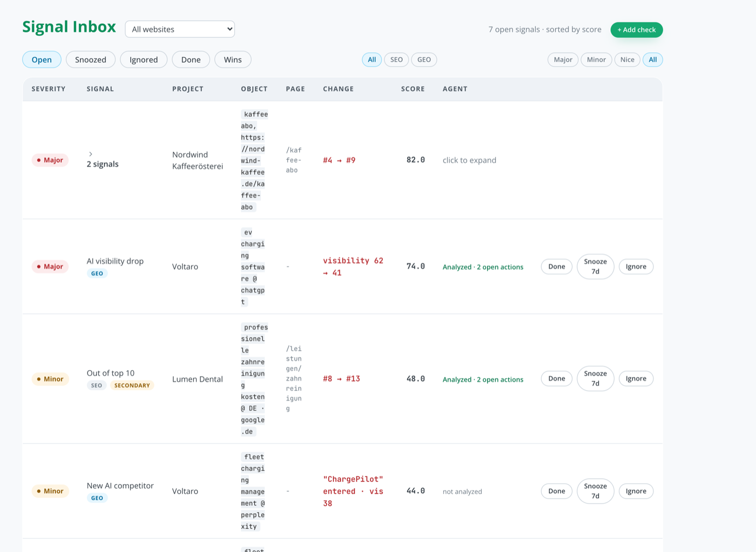Open the Done status tab
The image size is (756, 552).
(x=191, y=59)
